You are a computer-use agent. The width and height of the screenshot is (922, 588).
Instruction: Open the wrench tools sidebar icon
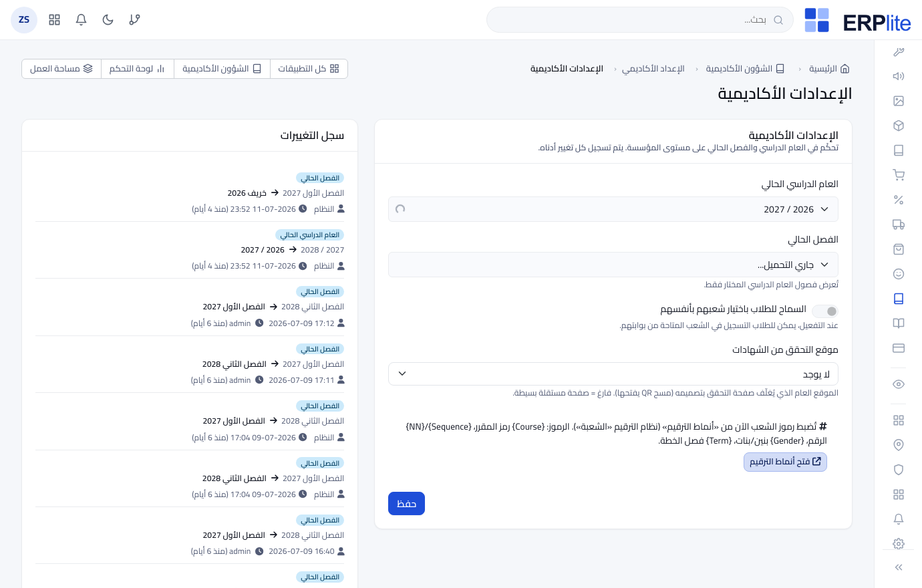899,52
